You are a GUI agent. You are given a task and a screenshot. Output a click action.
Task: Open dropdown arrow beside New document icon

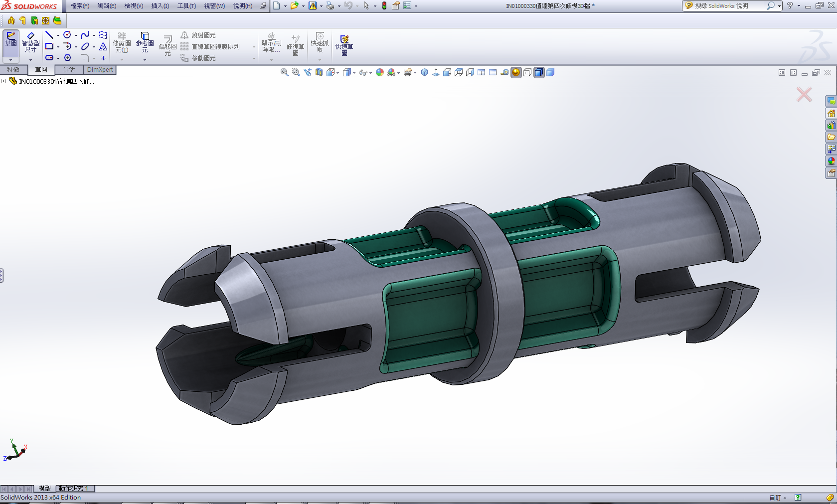285,6
